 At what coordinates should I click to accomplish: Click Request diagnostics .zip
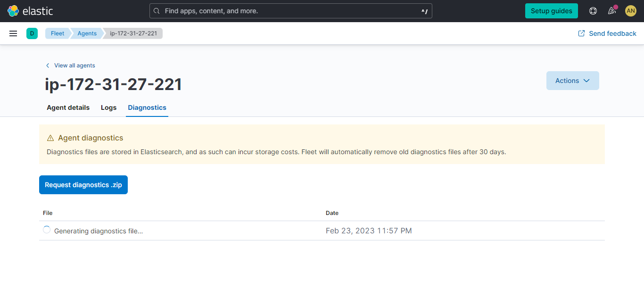pos(83,184)
